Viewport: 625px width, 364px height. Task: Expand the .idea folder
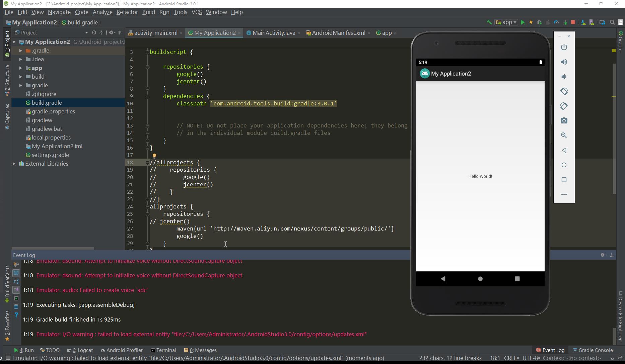[21, 59]
